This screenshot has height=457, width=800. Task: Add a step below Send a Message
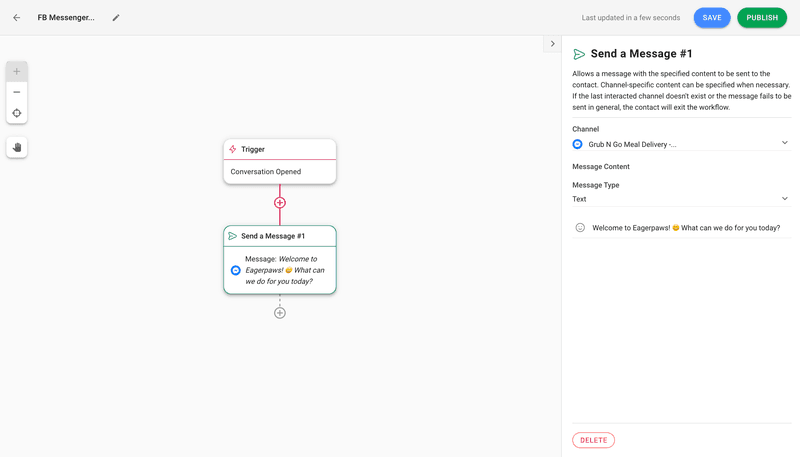280,313
